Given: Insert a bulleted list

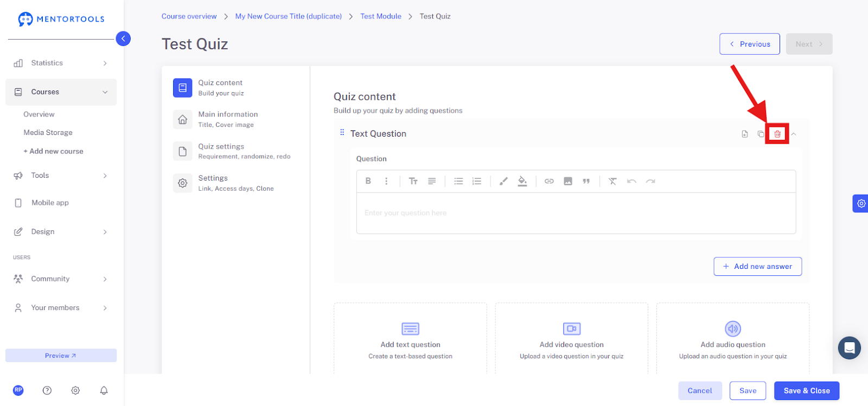Looking at the screenshot, I should click(x=459, y=181).
